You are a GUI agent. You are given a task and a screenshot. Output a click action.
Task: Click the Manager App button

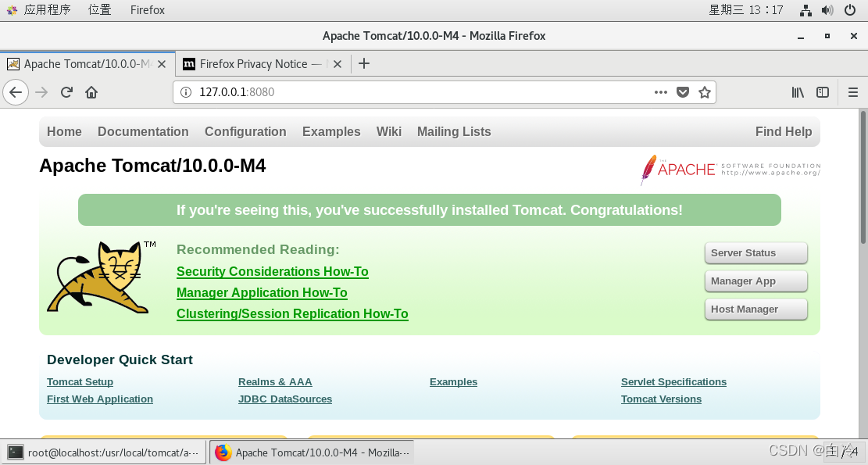755,281
